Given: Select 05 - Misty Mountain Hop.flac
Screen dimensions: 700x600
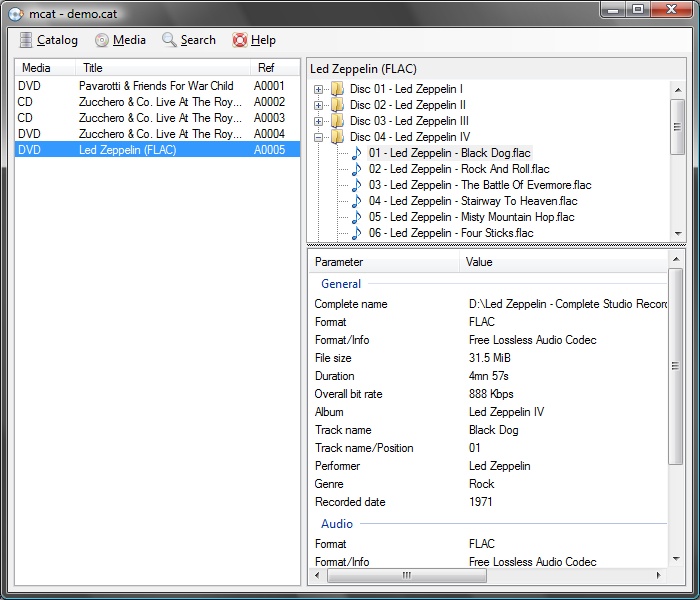Looking at the screenshot, I should (471, 217).
